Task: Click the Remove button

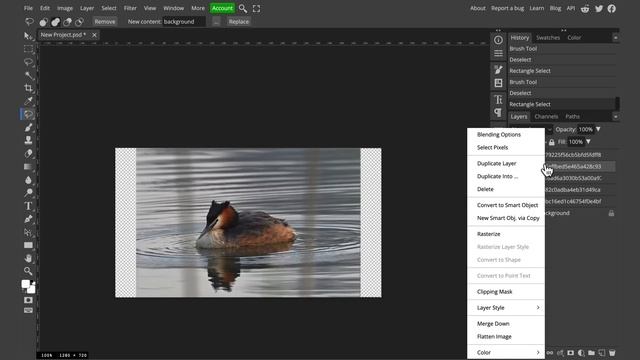Action: 105,22
